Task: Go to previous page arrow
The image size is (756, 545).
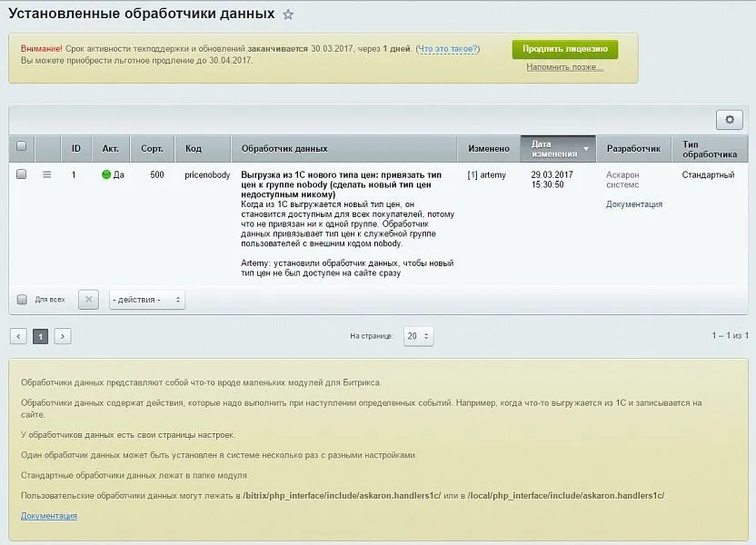Action: pos(18,336)
